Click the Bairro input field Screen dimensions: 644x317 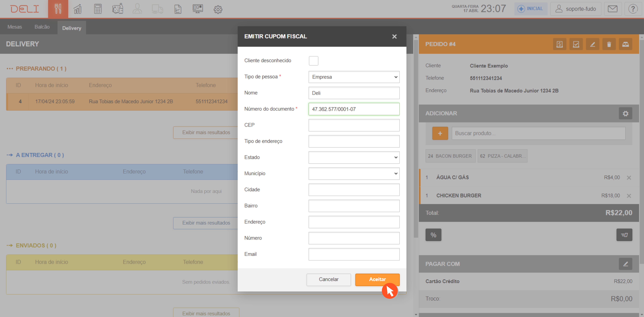coord(354,206)
